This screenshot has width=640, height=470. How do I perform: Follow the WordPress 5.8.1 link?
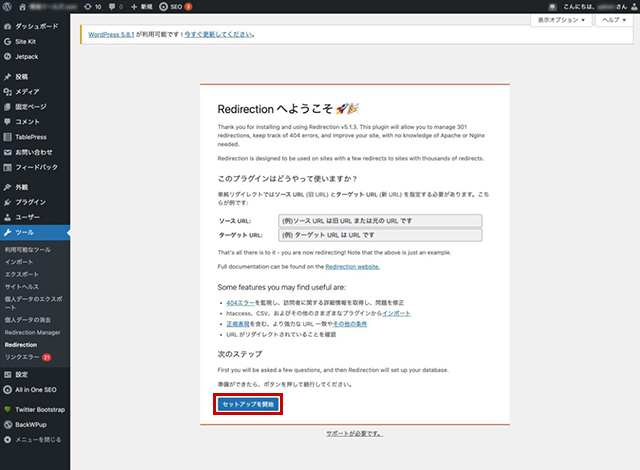coord(111,35)
